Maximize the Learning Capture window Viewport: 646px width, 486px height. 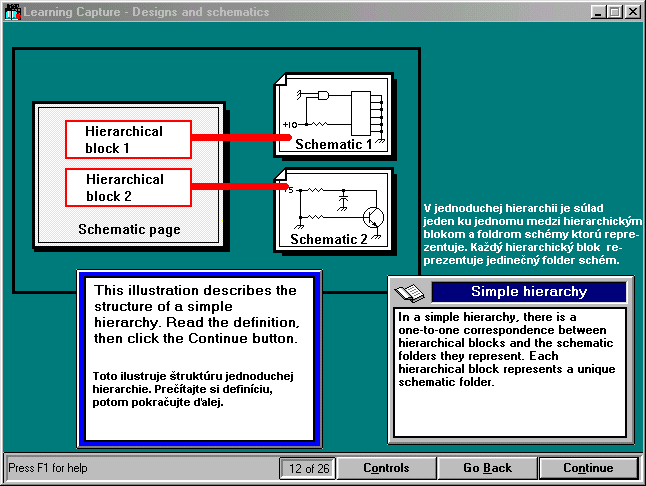(x=614, y=12)
